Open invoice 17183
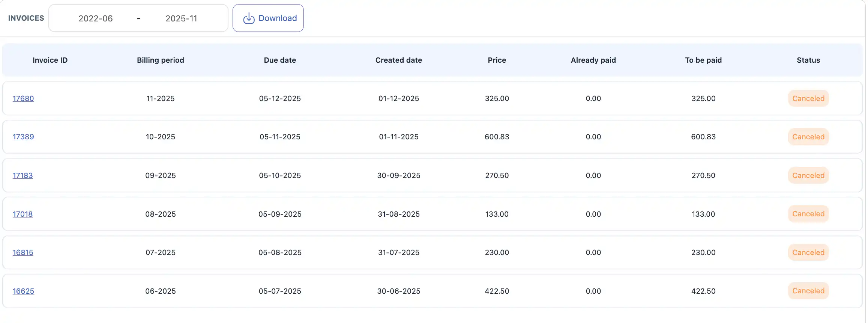The image size is (868, 323). [23, 175]
